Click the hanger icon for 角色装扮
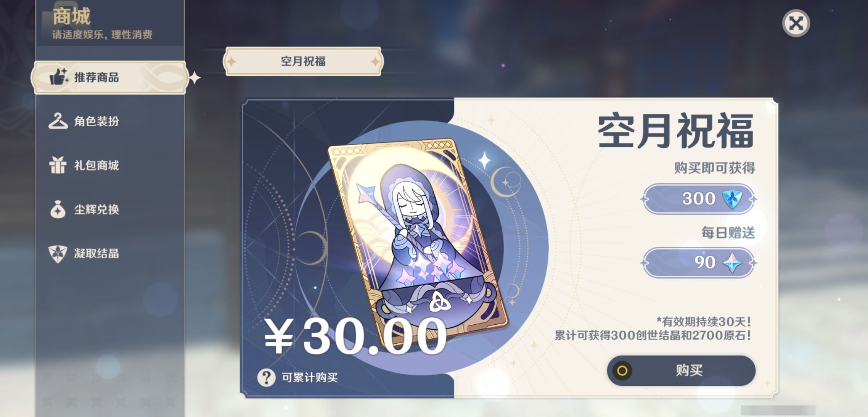This screenshot has height=417, width=868. pyautogui.click(x=58, y=121)
